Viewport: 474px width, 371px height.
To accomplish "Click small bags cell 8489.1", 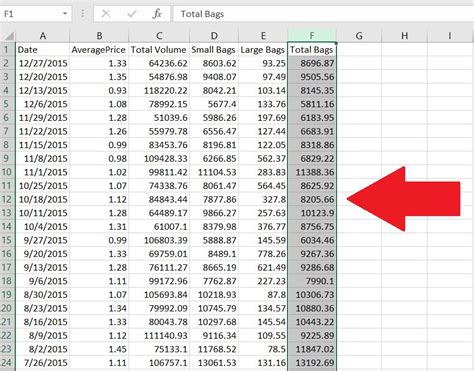I will [x=214, y=254].
